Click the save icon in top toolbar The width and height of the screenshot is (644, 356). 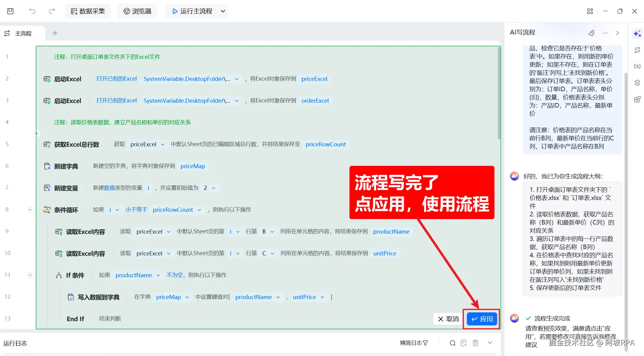[10, 11]
